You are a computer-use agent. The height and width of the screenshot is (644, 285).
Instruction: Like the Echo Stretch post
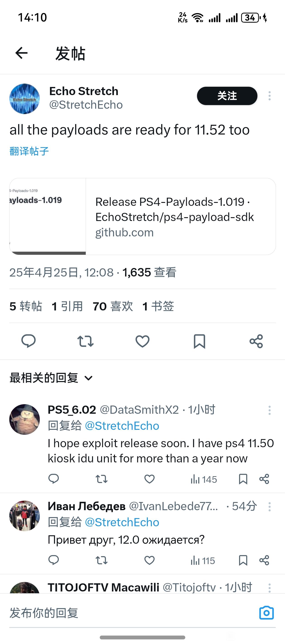[142, 341]
